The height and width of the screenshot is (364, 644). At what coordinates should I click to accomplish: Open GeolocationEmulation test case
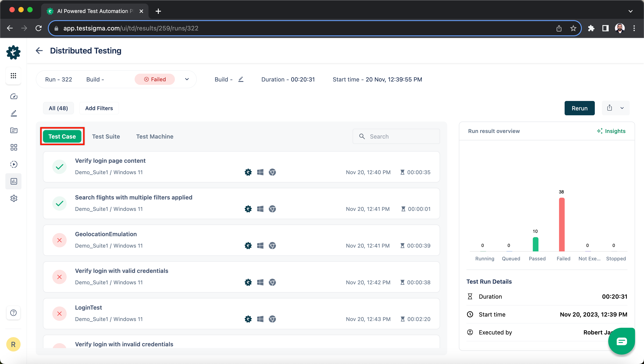point(241,240)
